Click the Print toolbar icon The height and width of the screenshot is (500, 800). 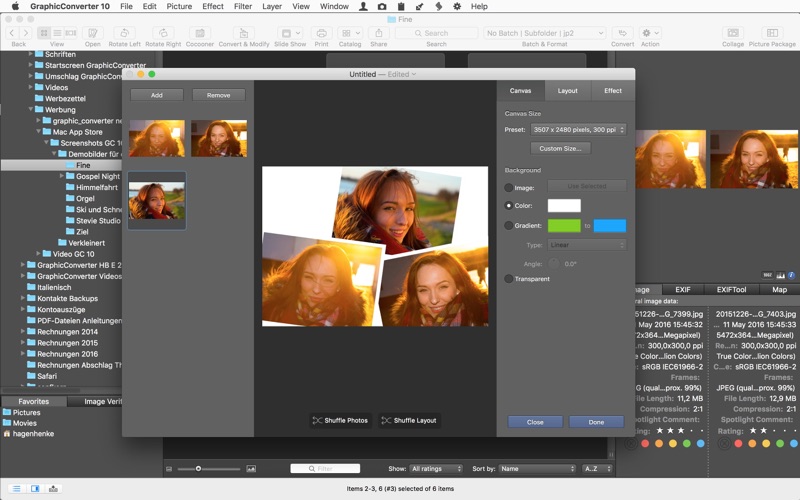pos(321,34)
